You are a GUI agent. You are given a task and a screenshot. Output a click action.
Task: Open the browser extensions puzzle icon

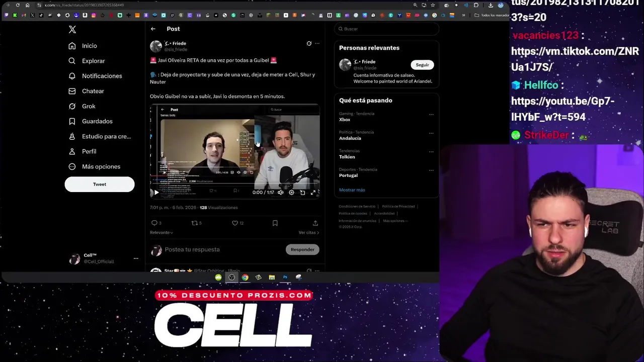(x=476, y=5)
